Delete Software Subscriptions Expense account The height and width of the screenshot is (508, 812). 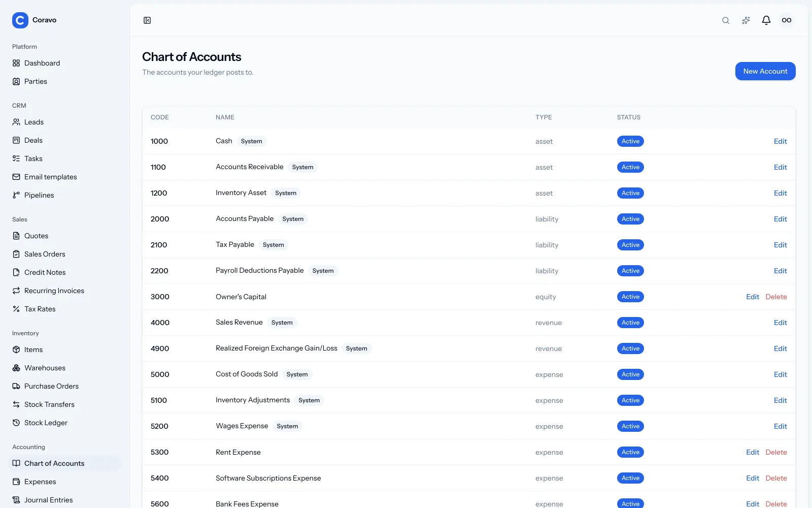click(x=776, y=478)
